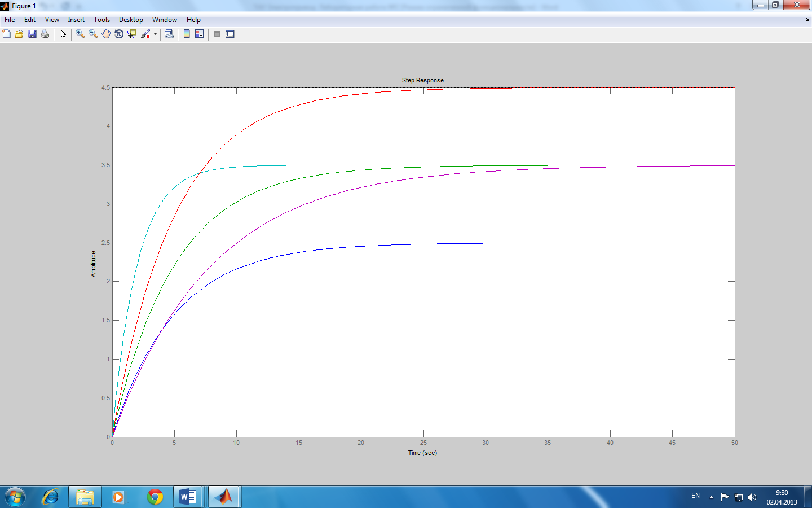Open a file with the folder icon

click(x=19, y=34)
